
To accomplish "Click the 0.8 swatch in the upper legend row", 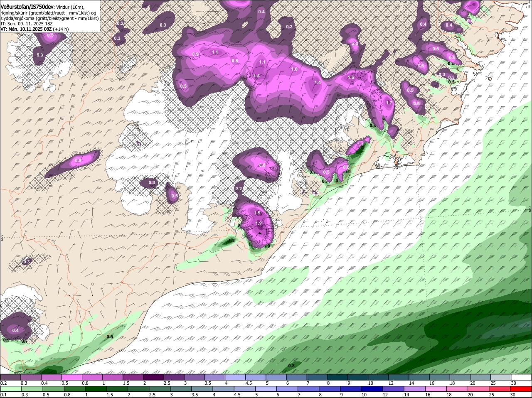I will tap(92, 377).
